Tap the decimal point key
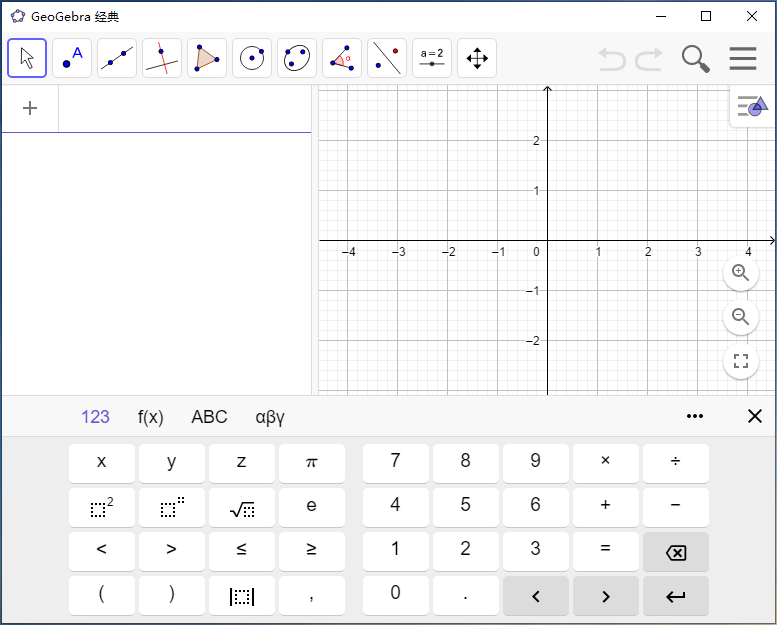777x625 pixels. coord(466,595)
